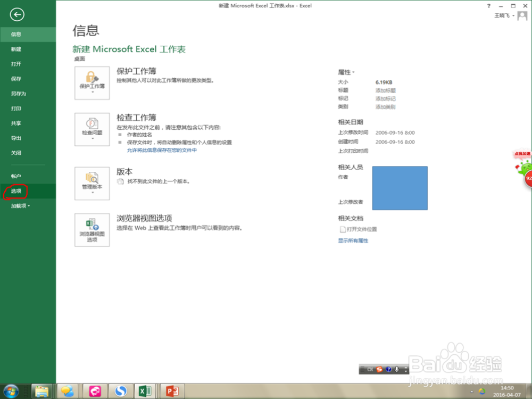Click the 管理版本 manage versions icon
This screenshot has height=399, width=532.
click(x=92, y=184)
